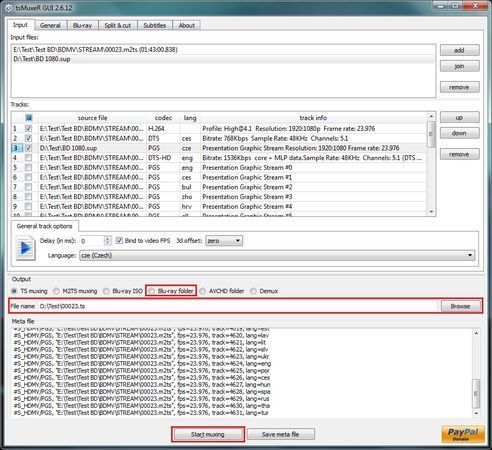This screenshot has height=450, width=492.
Task: Click the tracks list scroll-down arrow
Action: click(x=431, y=212)
